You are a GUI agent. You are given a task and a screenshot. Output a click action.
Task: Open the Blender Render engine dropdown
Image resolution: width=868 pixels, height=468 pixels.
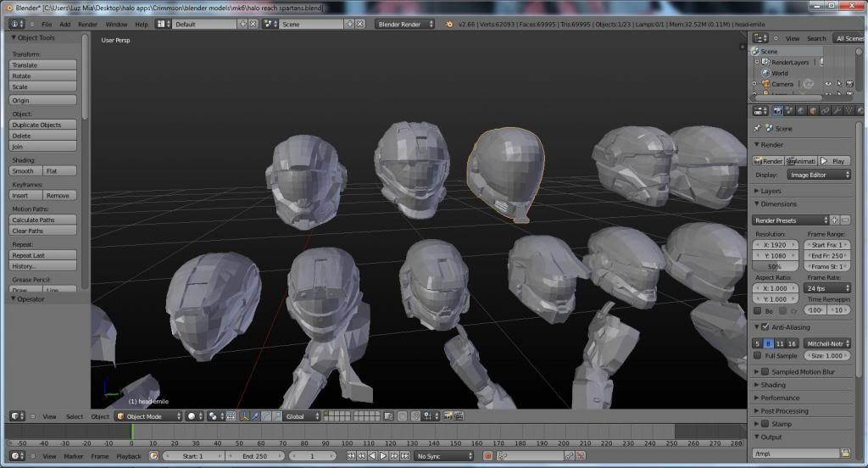pyautogui.click(x=404, y=24)
